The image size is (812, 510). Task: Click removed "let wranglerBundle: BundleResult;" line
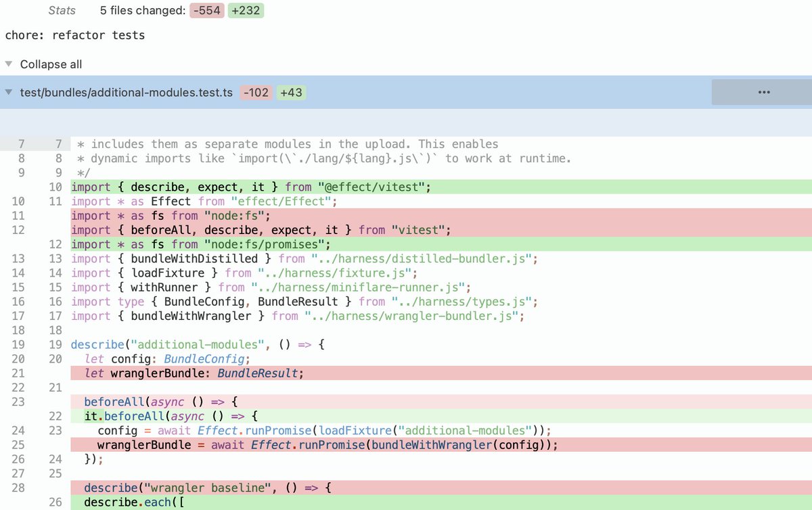pyautogui.click(x=441, y=373)
